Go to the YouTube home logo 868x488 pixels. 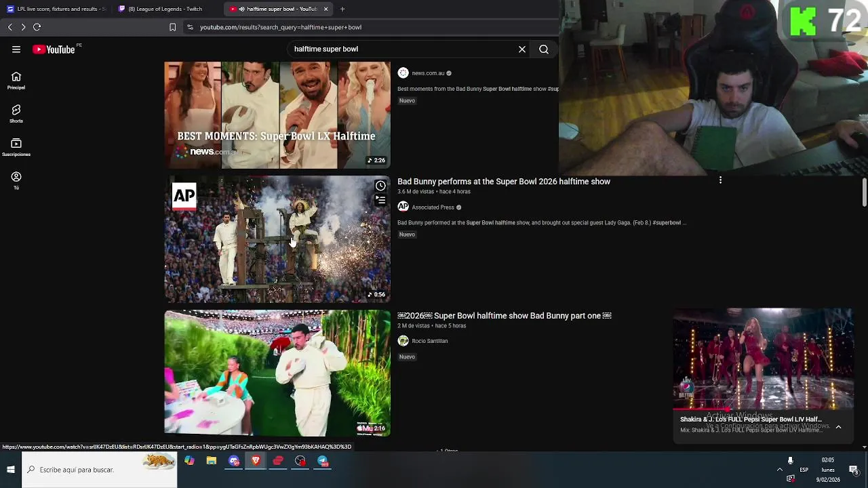pos(54,49)
